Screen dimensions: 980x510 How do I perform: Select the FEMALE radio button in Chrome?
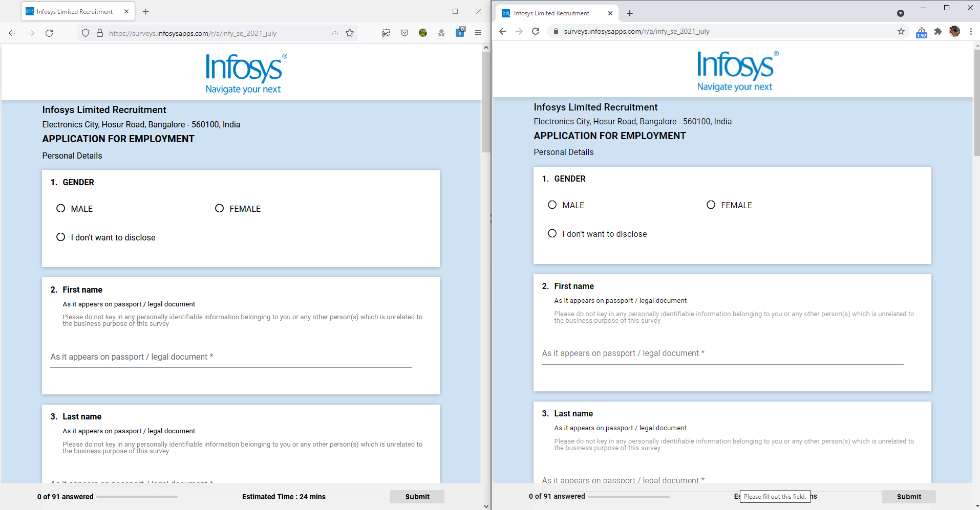tap(711, 204)
